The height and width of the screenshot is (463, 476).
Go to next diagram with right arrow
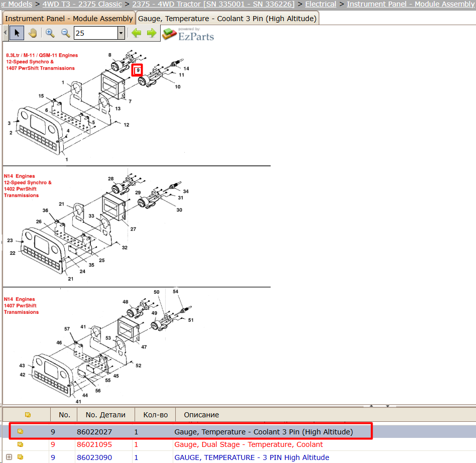point(152,33)
